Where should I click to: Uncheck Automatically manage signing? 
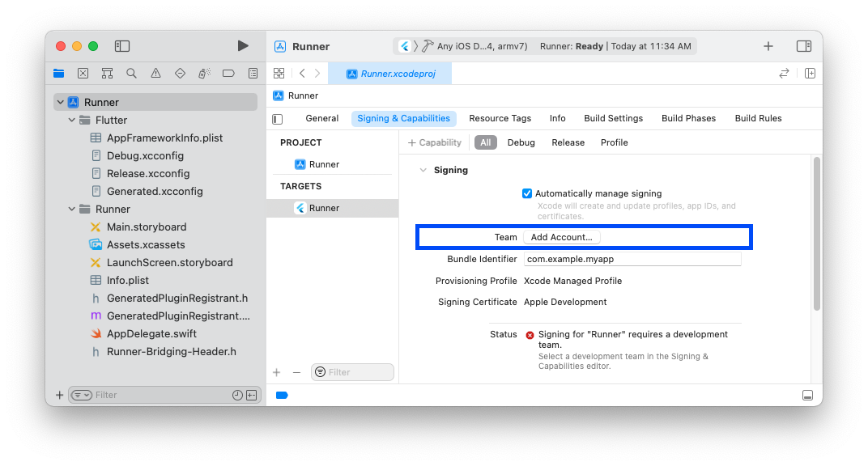pyautogui.click(x=527, y=193)
